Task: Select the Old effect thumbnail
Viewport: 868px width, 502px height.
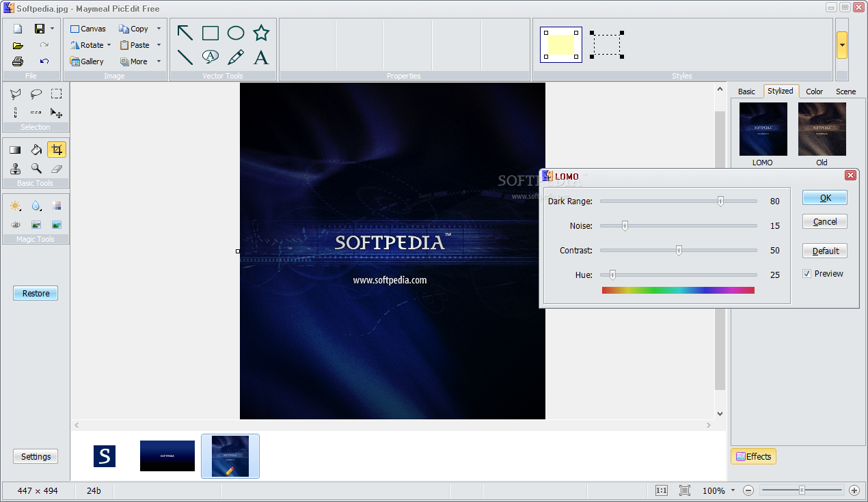Action: tap(822, 129)
